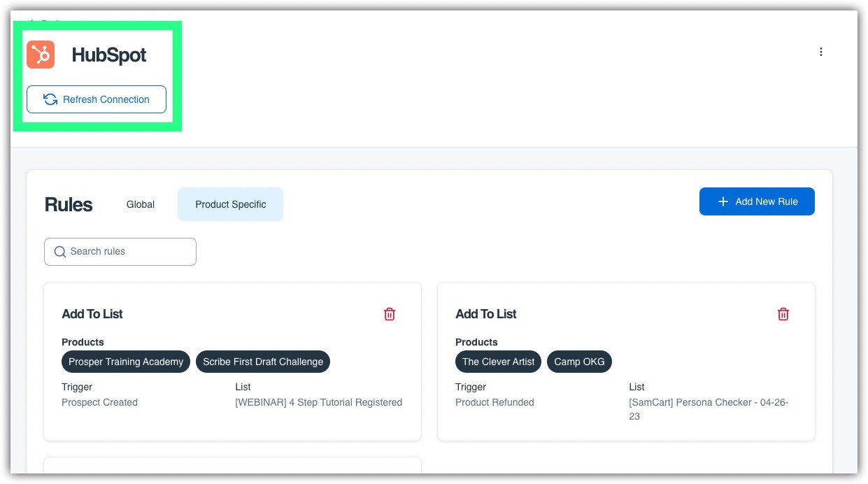This screenshot has height=484, width=868.
Task: Click the Prospect Created trigger value
Action: pos(99,402)
